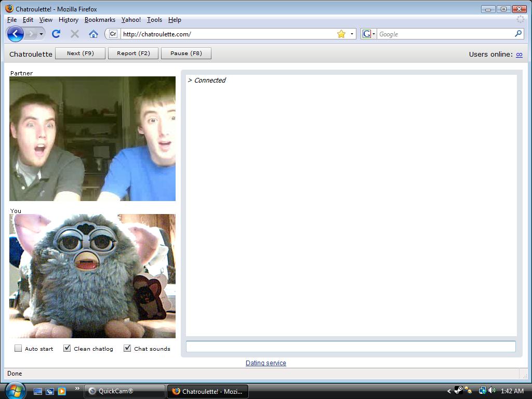The image size is (532, 399).
Task: Open the search engine selector dropdown arrow
Action: [374, 34]
